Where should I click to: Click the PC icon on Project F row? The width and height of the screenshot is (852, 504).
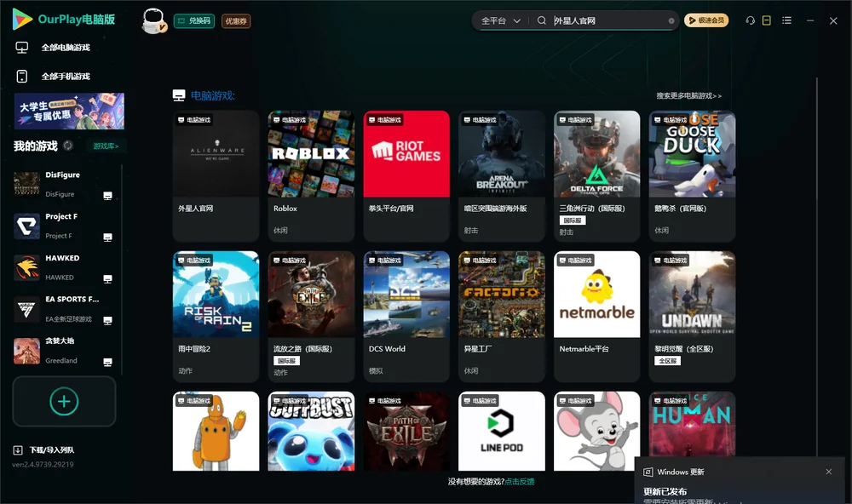tap(107, 238)
